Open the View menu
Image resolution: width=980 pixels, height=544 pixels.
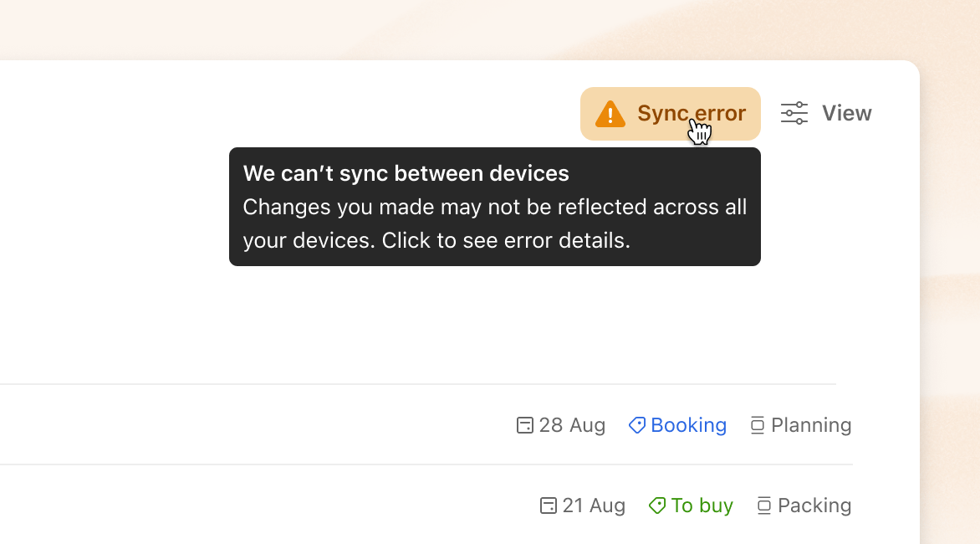click(846, 112)
